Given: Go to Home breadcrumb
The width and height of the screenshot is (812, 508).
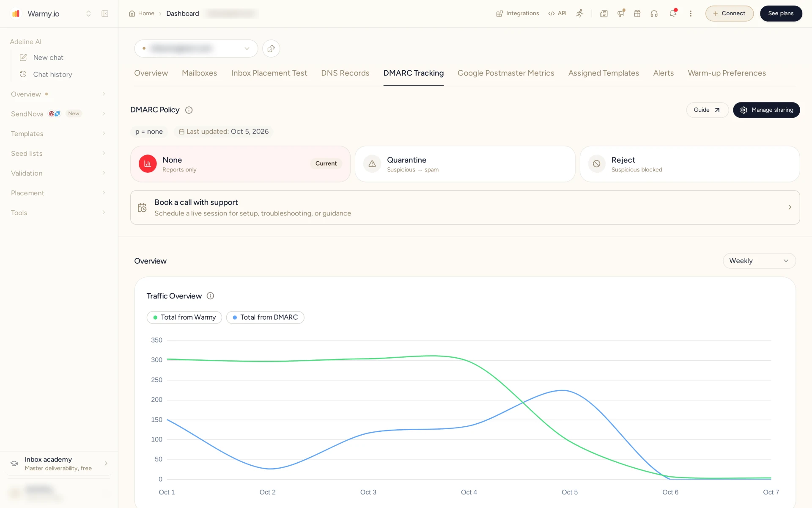Looking at the screenshot, I should click(142, 14).
